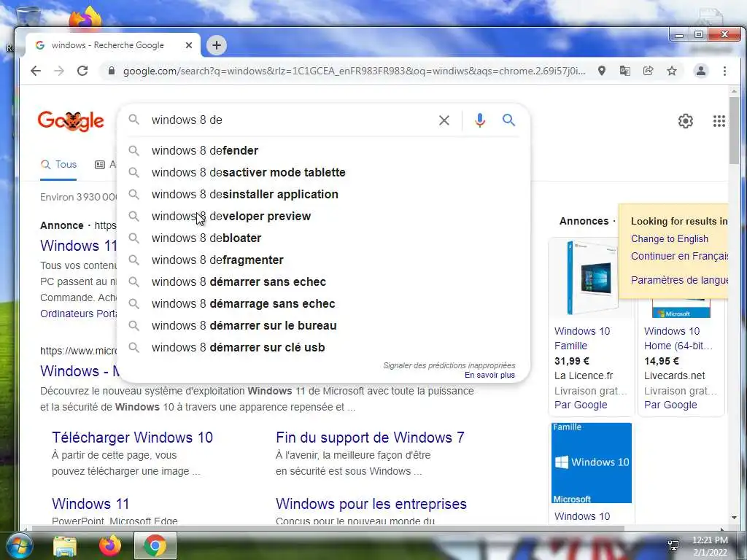Click the taskbar clock showing 12:21 PM
This screenshot has height=560, width=747.
[710, 546]
